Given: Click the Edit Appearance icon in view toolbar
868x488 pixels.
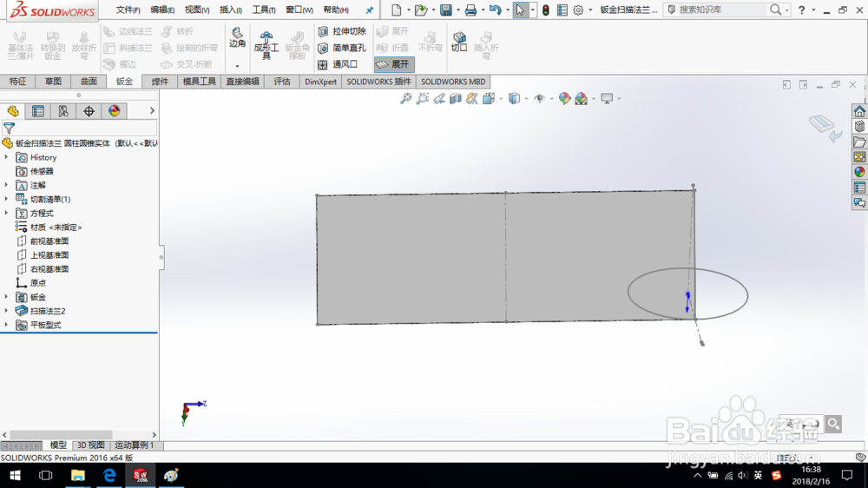Looking at the screenshot, I should tap(564, 99).
